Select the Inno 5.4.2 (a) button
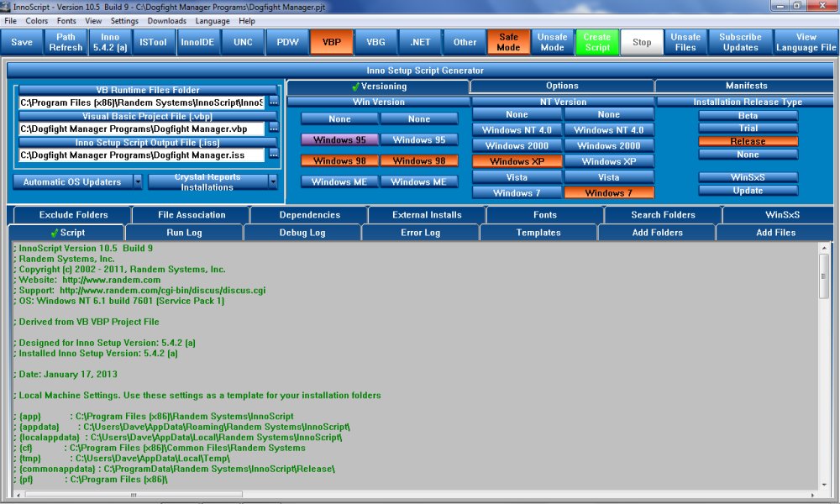Screen dimensions: 840x504 coord(110,42)
